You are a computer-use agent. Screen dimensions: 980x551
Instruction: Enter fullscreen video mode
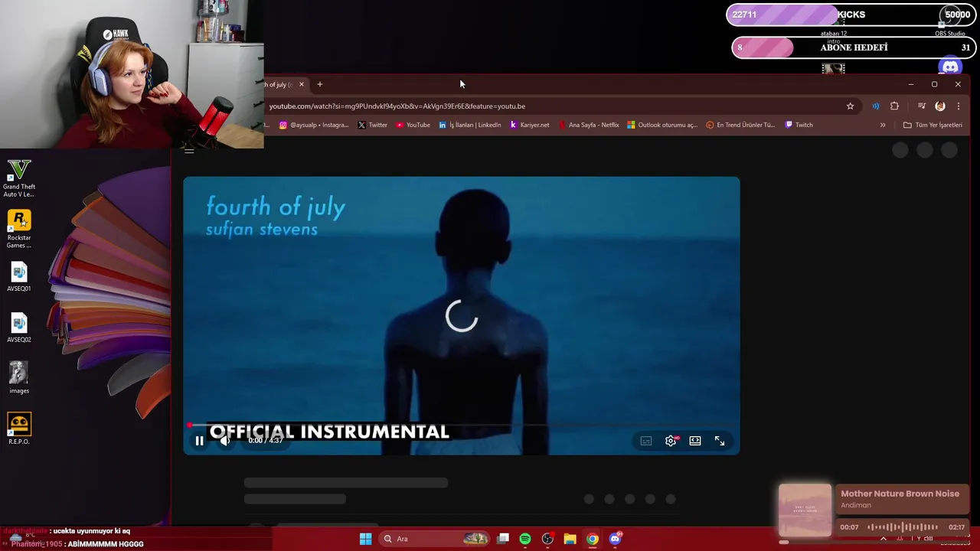(720, 441)
